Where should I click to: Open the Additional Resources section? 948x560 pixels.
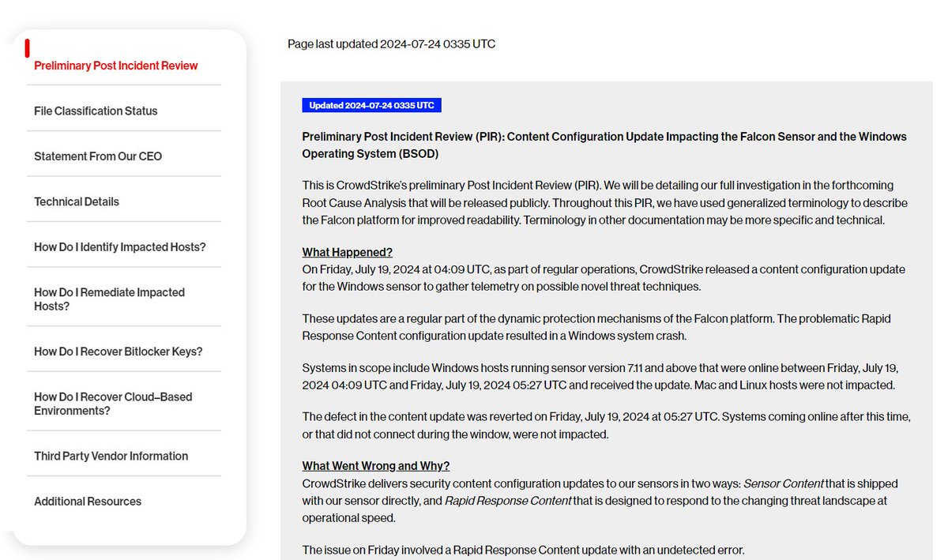coord(88,501)
